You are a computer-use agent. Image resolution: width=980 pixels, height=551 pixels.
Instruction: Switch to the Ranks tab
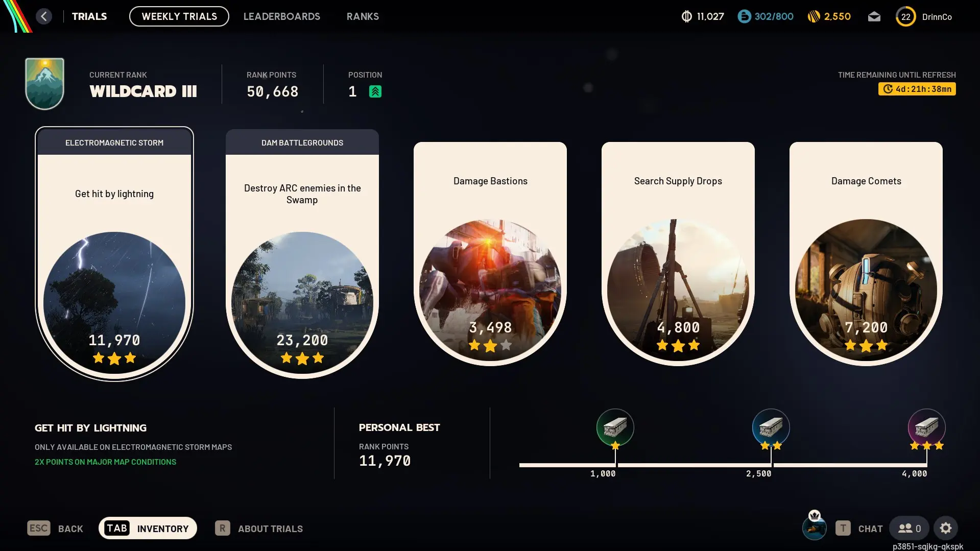[x=363, y=16]
